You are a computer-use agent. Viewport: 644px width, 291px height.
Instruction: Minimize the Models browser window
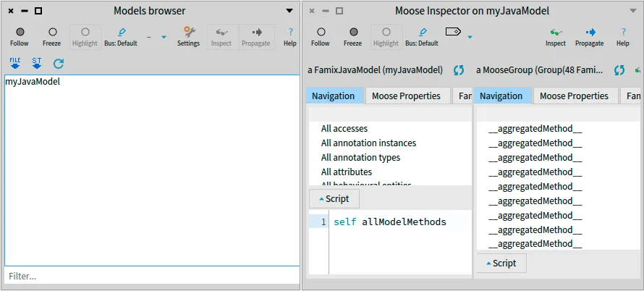(x=25, y=11)
